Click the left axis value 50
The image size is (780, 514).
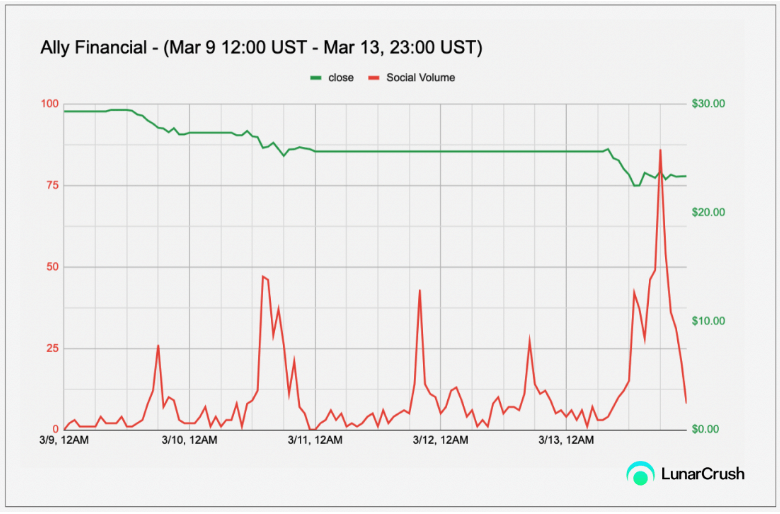point(52,267)
